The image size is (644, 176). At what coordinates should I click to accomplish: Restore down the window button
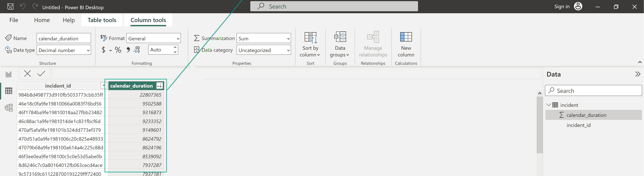616,7
